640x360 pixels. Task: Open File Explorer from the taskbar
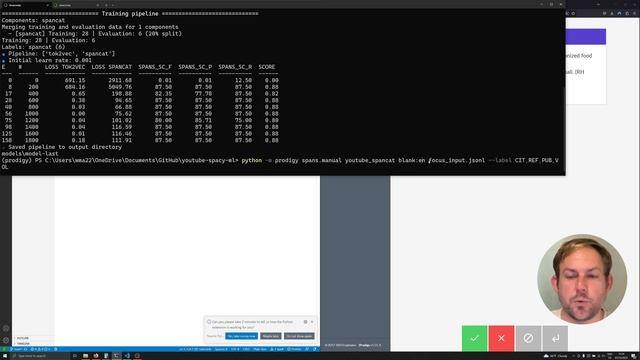point(85,356)
